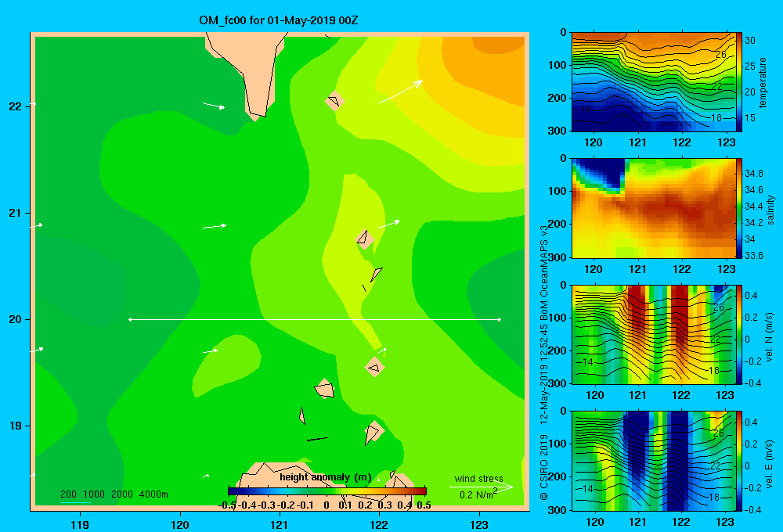Click latitude label '19' on map axis

coord(16,426)
